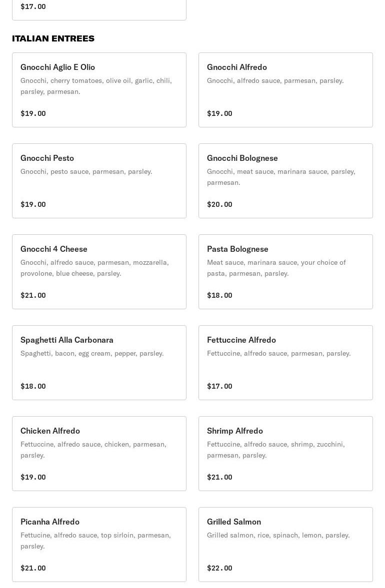This screenshot has width=385, height=588.
Task: Click the Italian Entrees section heading
Action: point(53,38)
